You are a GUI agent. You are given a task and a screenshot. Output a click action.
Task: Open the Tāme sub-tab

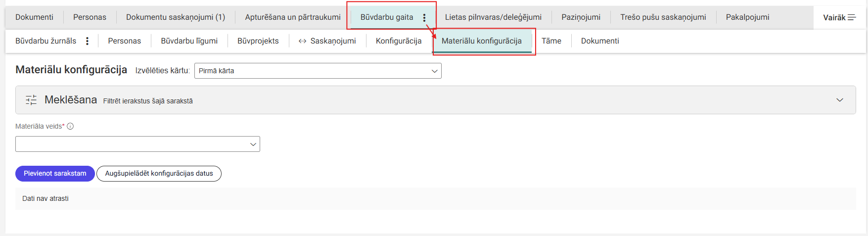551,41
